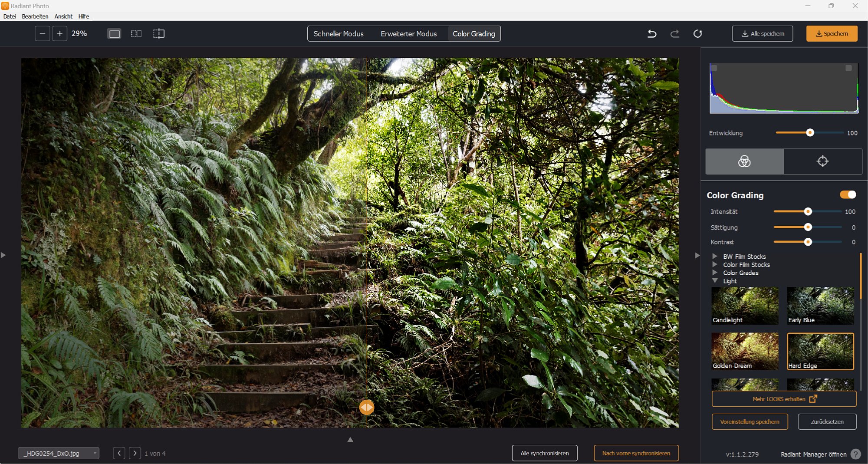Viewport: 868px width, 464px height.
Task: Go to next image
Action: point(135,453)
